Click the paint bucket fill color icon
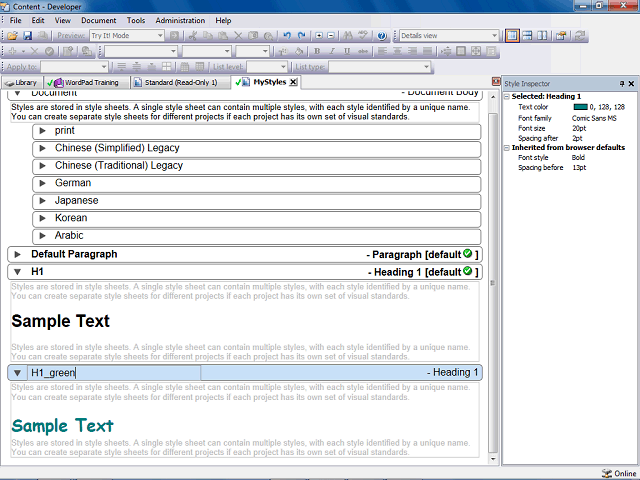The height and width of the screenshot is (480, 640). (299, 51)
